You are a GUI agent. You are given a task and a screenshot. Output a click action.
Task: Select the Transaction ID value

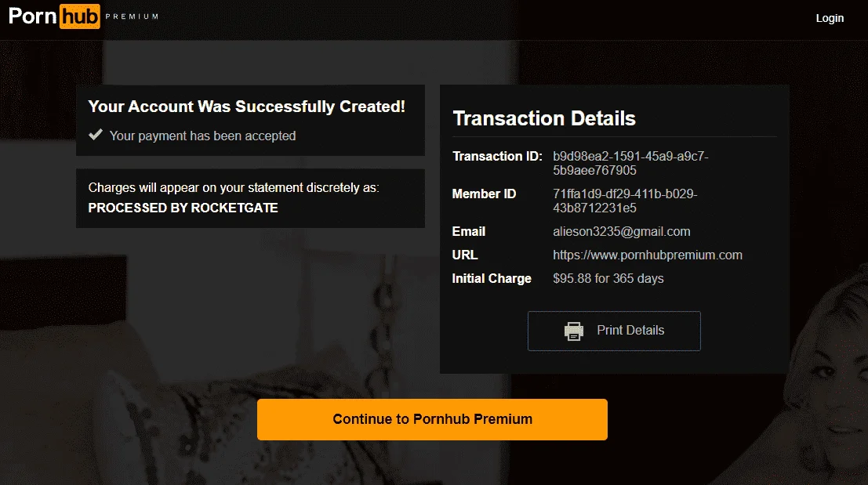tap(630, 163)
